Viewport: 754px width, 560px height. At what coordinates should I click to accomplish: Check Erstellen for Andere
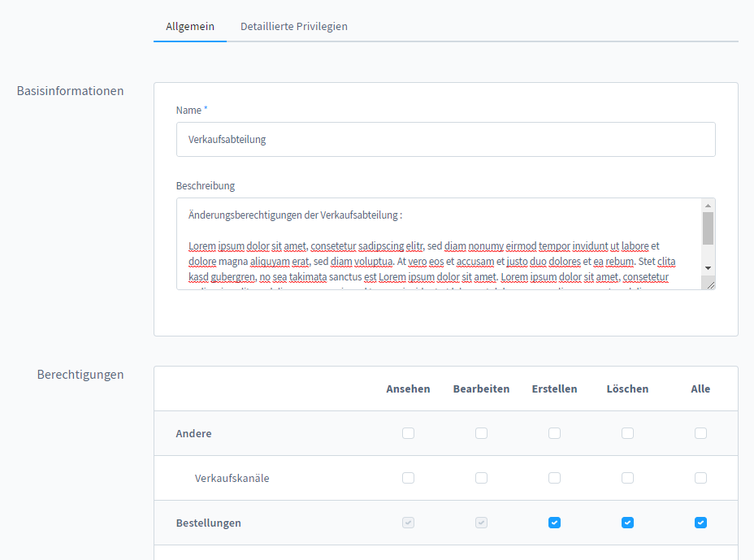[x=554, y=433]
